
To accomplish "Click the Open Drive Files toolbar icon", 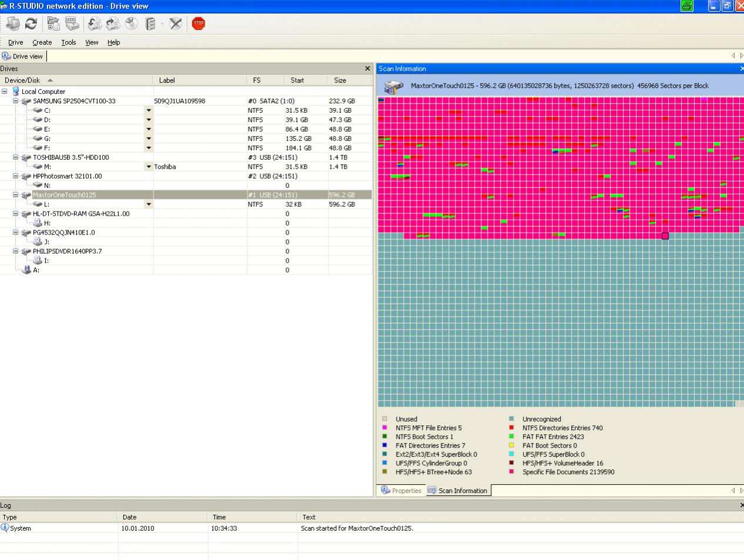I will 53,24.
